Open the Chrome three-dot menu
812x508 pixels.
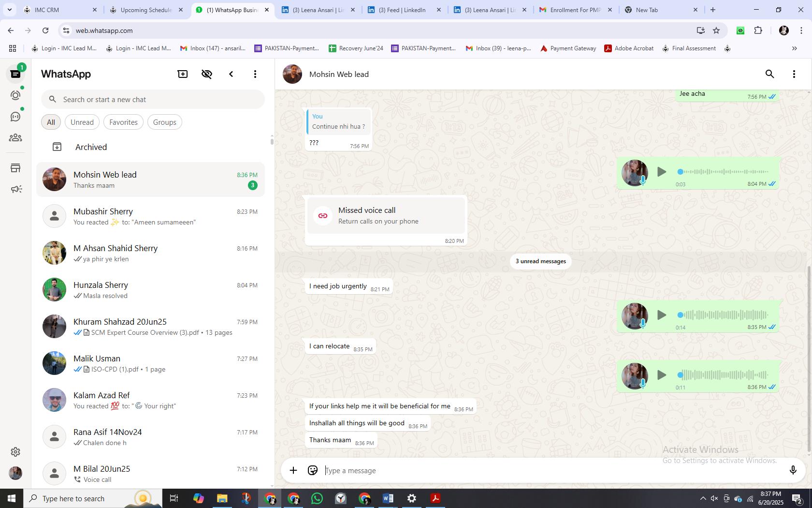click(801, 30)
